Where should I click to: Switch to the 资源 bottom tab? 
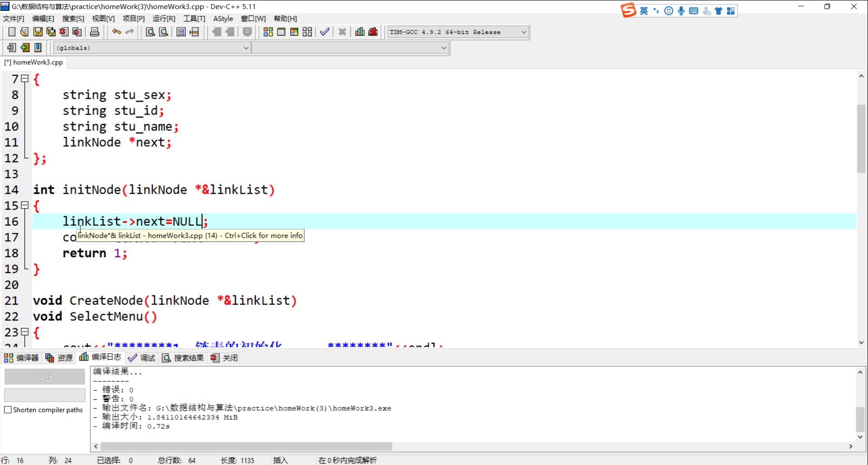point(59,358)
